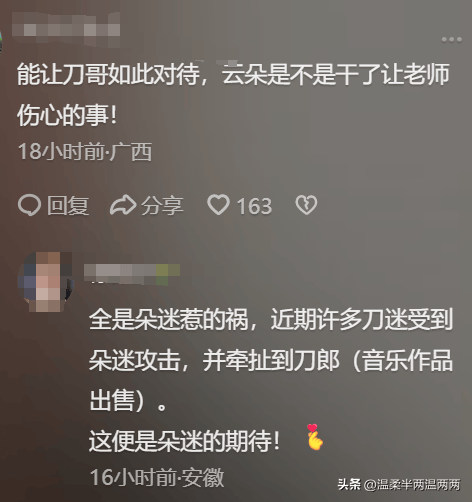Click the 18小时前·广西 timestamp

[x=85, y=152]
